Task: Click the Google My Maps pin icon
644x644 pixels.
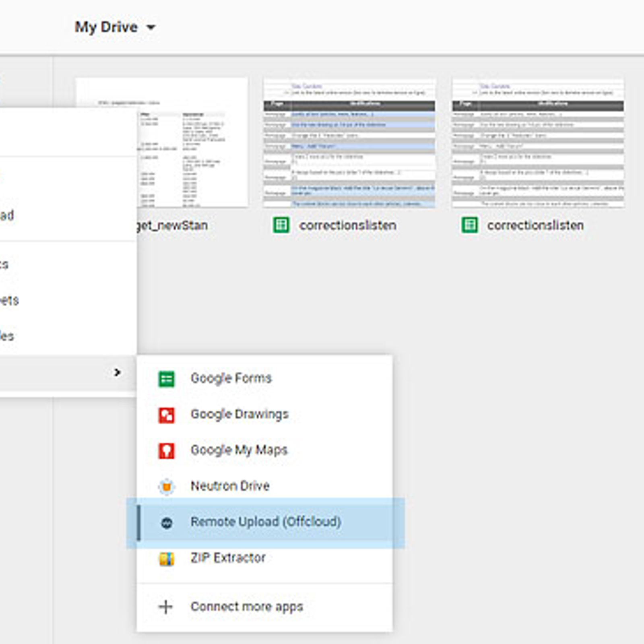Action: tap(166, 451)
